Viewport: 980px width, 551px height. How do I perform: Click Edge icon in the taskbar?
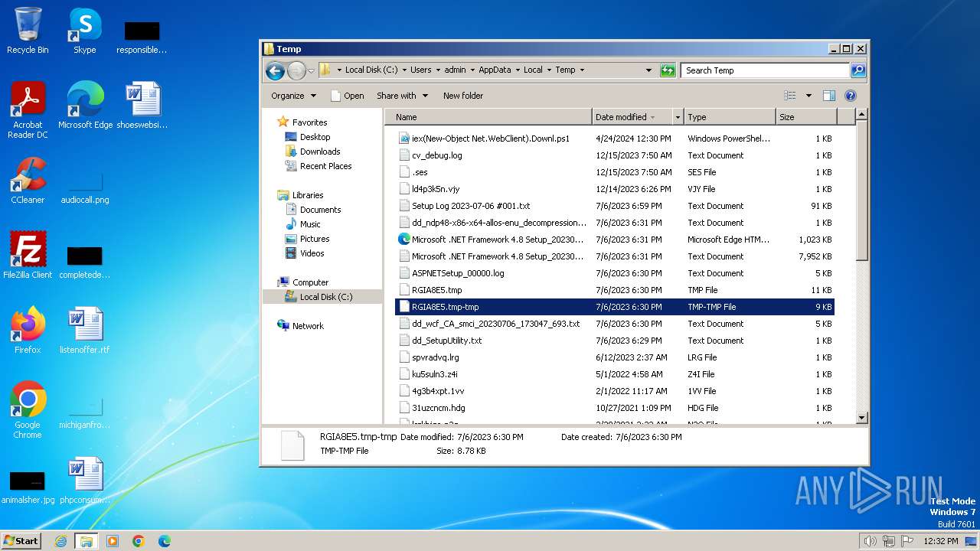coord(164,541)
